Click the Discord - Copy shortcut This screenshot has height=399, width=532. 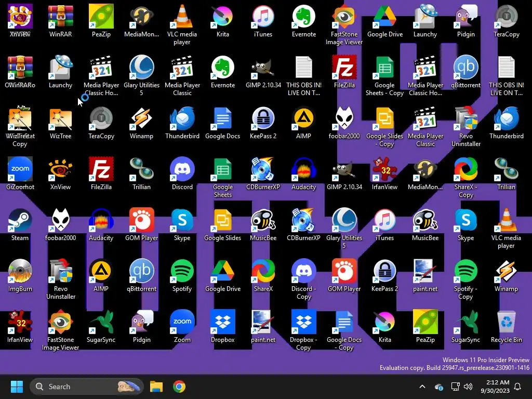pyautogui.click(x=303, y=280)
